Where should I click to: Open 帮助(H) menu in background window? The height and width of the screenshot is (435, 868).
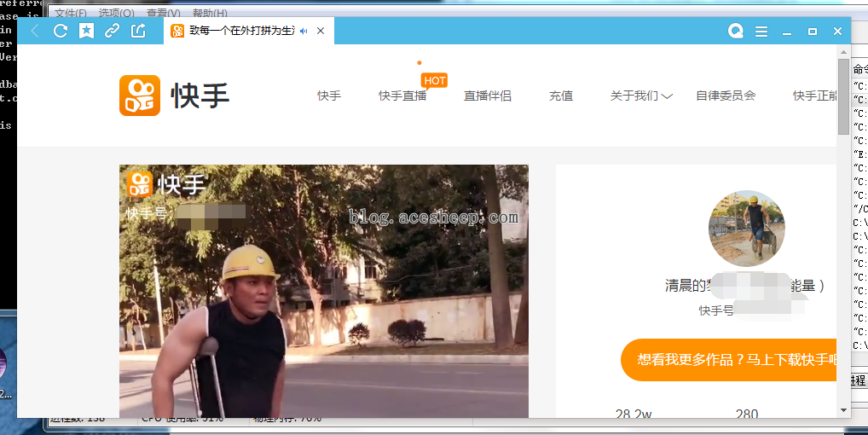pyautogui.click(x=210, y=13)
